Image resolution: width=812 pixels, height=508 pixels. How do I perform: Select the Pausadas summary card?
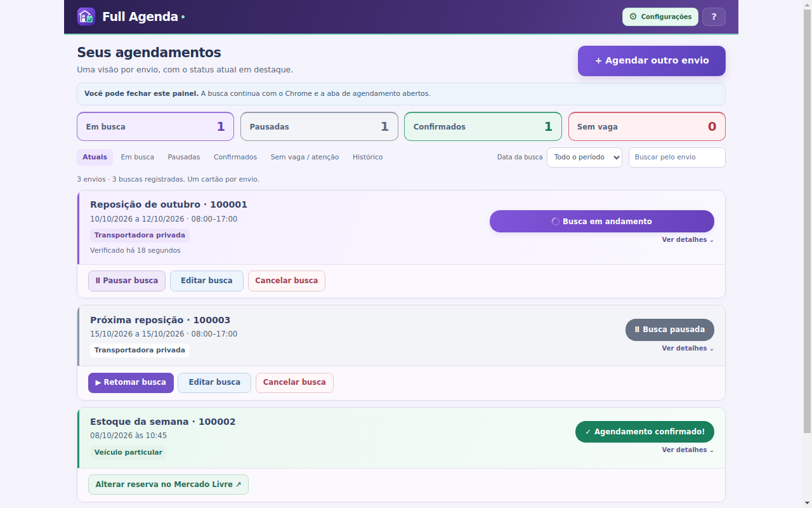pos(319,126)
